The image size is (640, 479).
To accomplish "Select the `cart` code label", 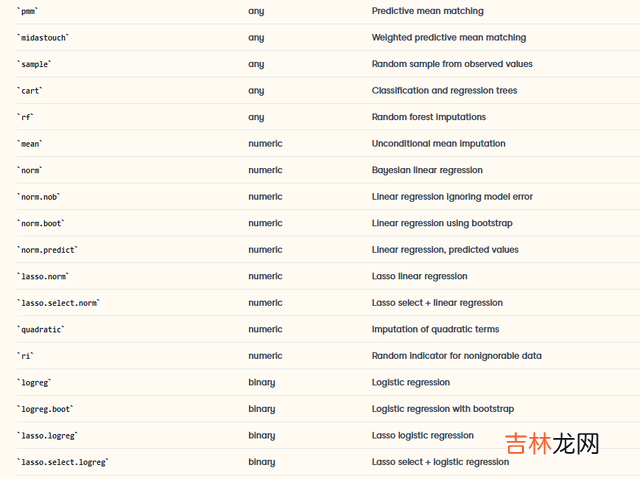I will (x=30, y=91).
